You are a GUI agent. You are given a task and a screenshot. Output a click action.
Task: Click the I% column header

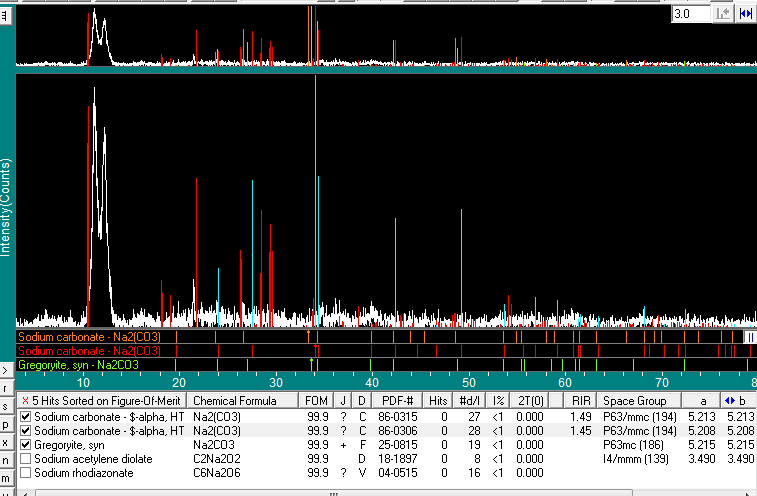coord(498,401)
